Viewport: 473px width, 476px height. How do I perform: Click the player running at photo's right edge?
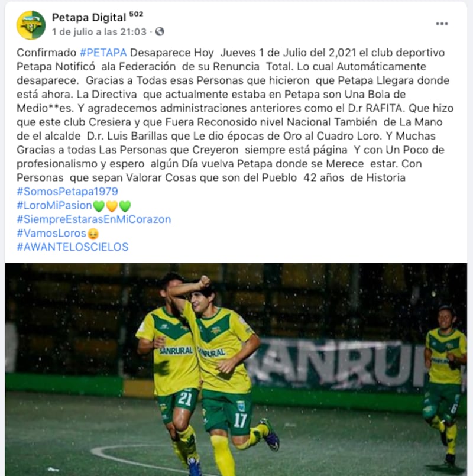click(x=443, y=383)
